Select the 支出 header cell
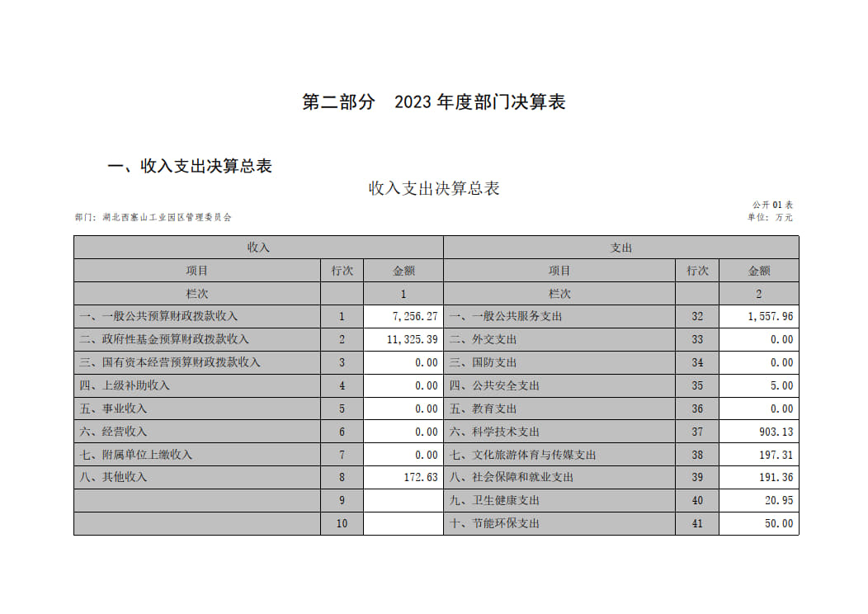 click(x=620, y=248)
